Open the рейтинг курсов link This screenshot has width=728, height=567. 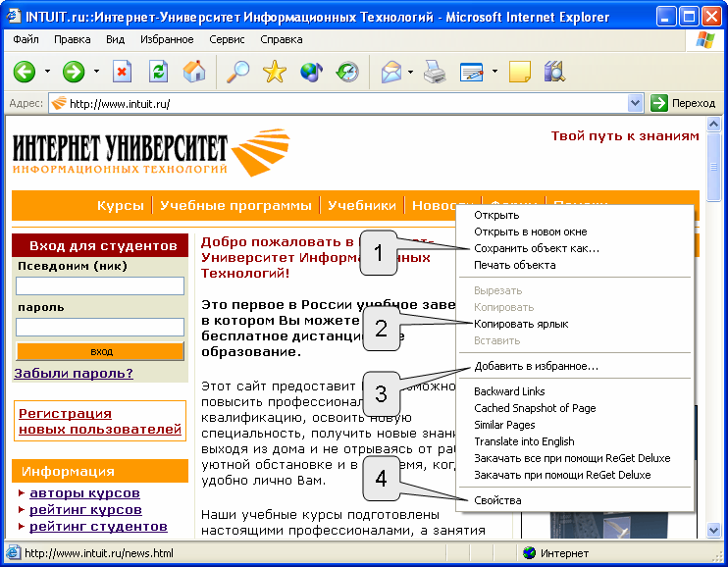[85, 510]
